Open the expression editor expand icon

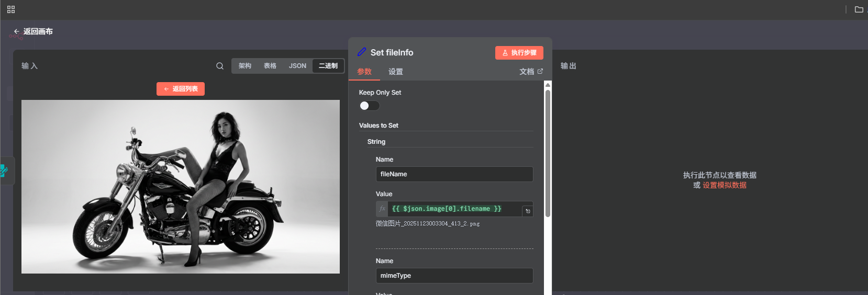(528, 211)
